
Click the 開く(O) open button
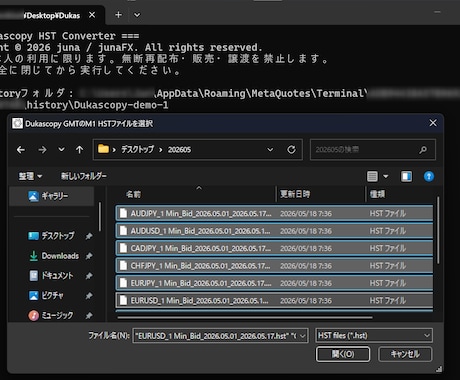[x=343, y=354]
